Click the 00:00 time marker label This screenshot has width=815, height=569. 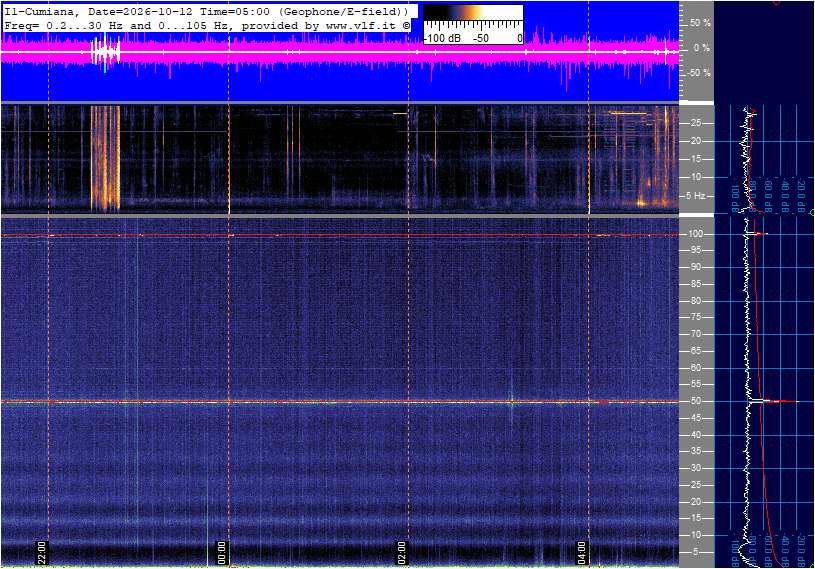click(221, 552)
